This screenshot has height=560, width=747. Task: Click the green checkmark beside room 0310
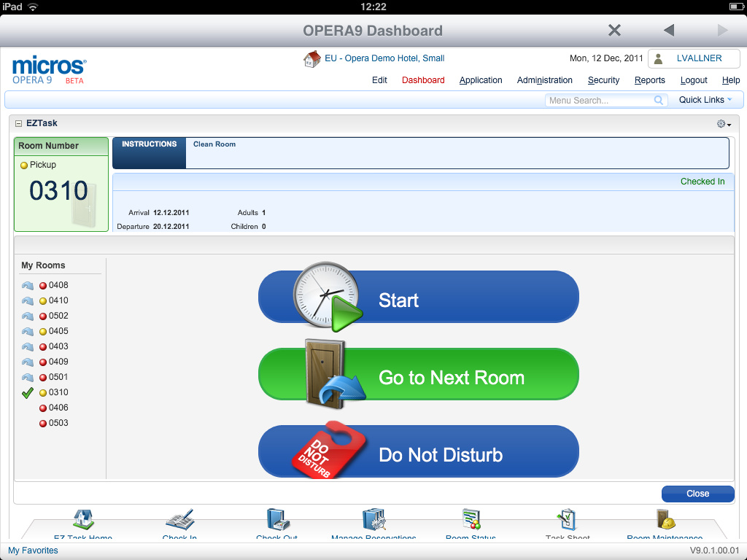click(28, 392)
